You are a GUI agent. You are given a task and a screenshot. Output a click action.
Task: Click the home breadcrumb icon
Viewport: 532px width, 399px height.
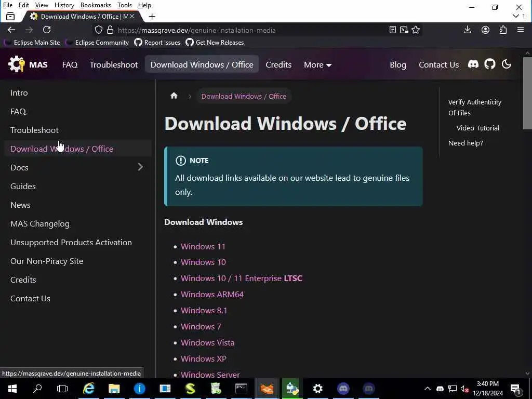pyautogui.click(x=174, y=96)
